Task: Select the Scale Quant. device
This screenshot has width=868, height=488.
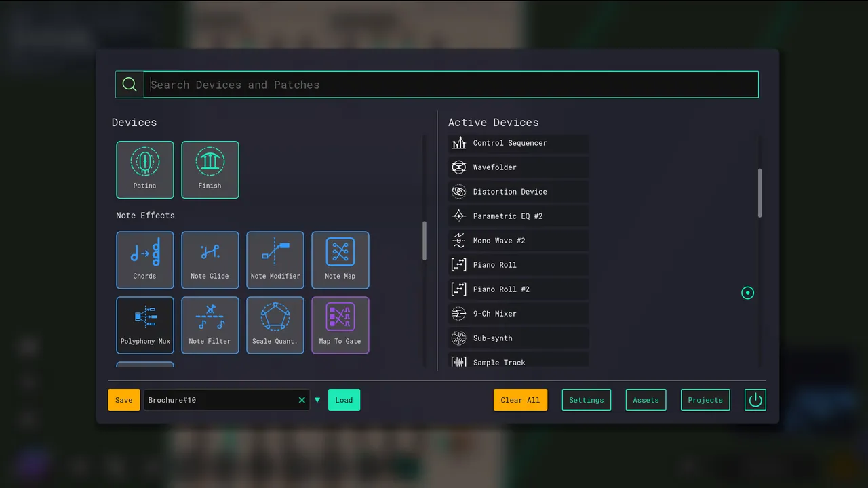Action: 275,325
